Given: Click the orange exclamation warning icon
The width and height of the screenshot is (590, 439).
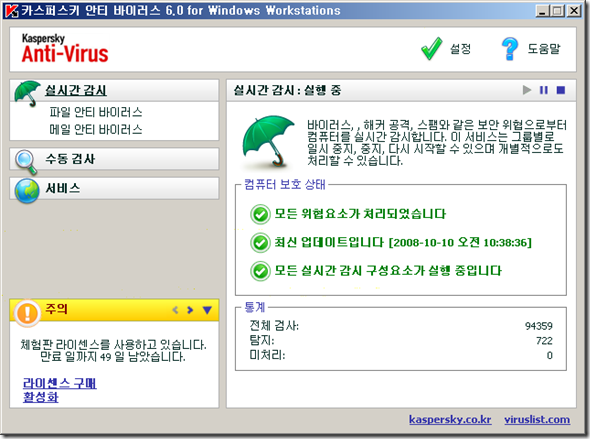Looking at the screenshot, I should 27,313.
